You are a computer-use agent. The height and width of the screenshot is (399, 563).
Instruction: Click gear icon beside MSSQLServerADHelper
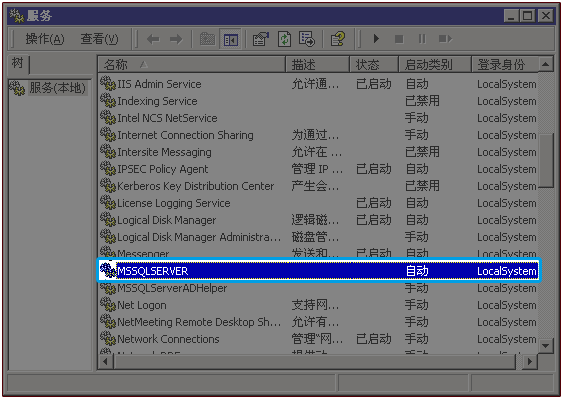click(x=108, y=288)
